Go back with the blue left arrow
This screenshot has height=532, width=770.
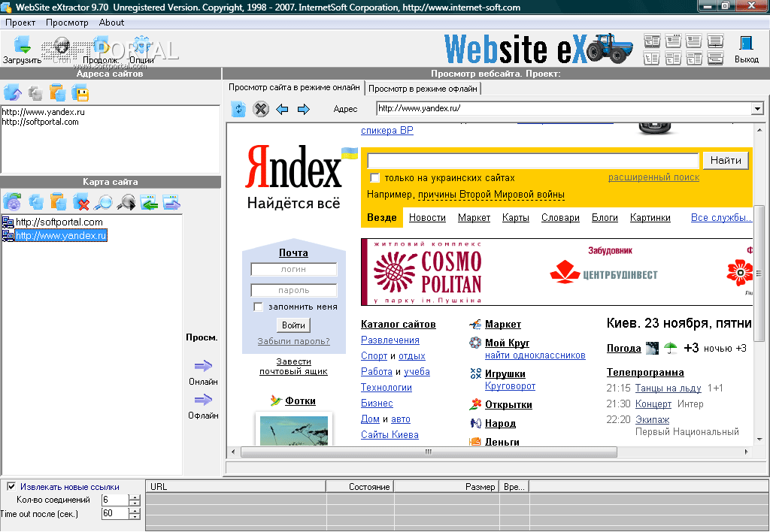click(282, 109)
